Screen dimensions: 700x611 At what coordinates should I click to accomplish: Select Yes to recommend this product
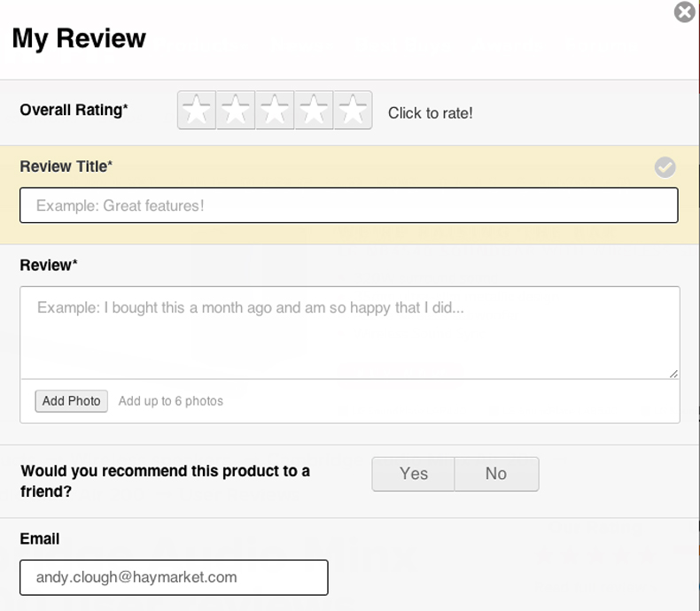(413, 474)
